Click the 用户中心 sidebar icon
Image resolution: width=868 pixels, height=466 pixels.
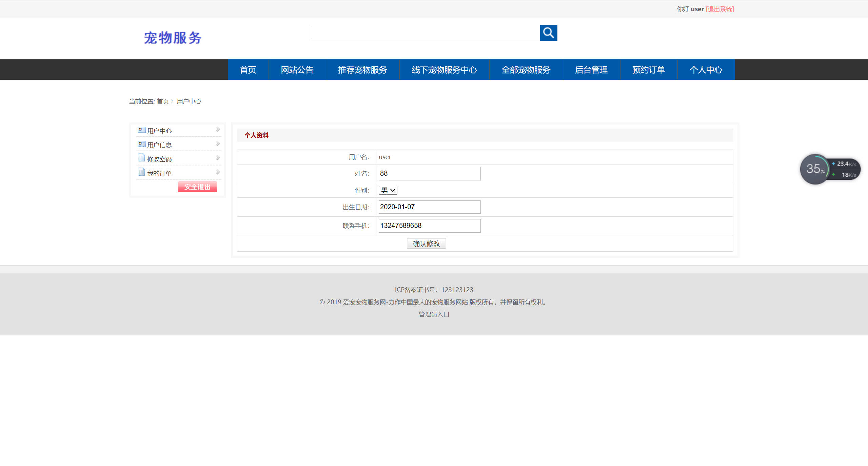click(141, 130)
